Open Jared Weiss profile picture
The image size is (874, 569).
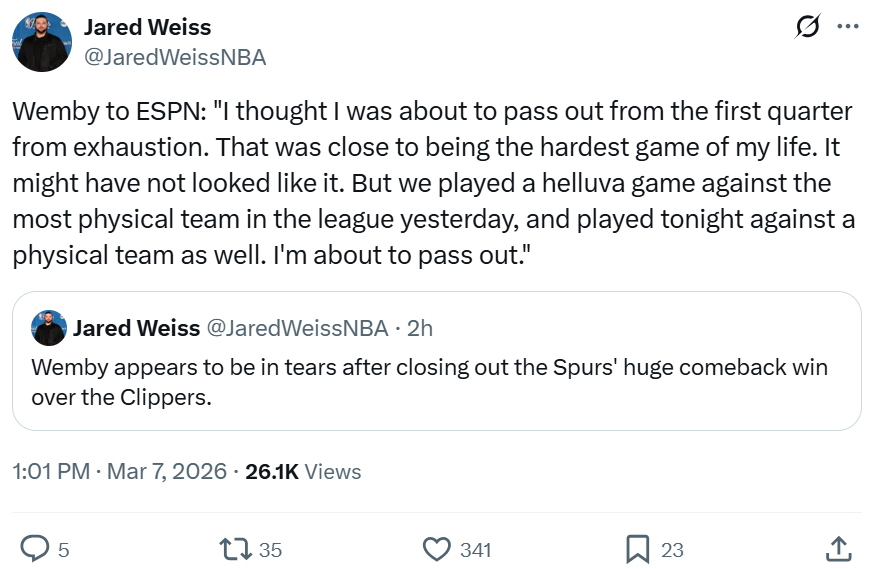pos(42,42)
